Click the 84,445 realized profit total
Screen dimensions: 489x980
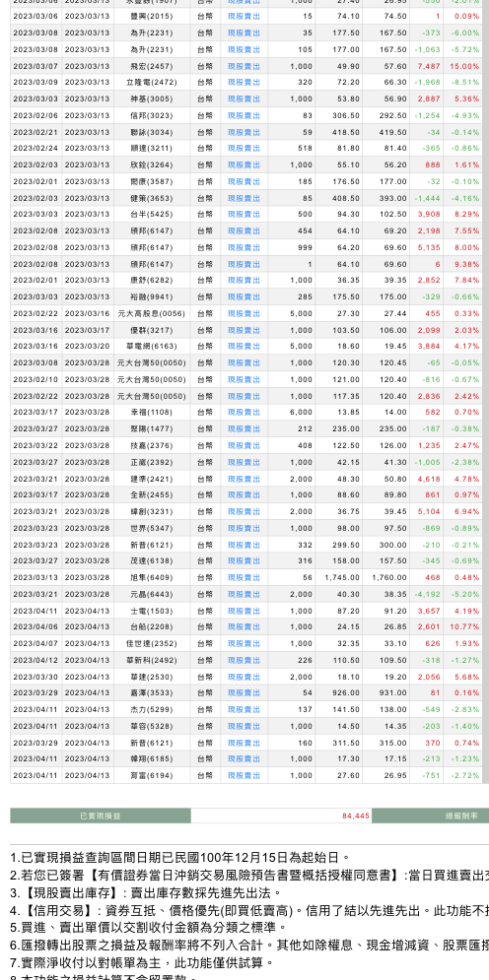click(356, 817)
